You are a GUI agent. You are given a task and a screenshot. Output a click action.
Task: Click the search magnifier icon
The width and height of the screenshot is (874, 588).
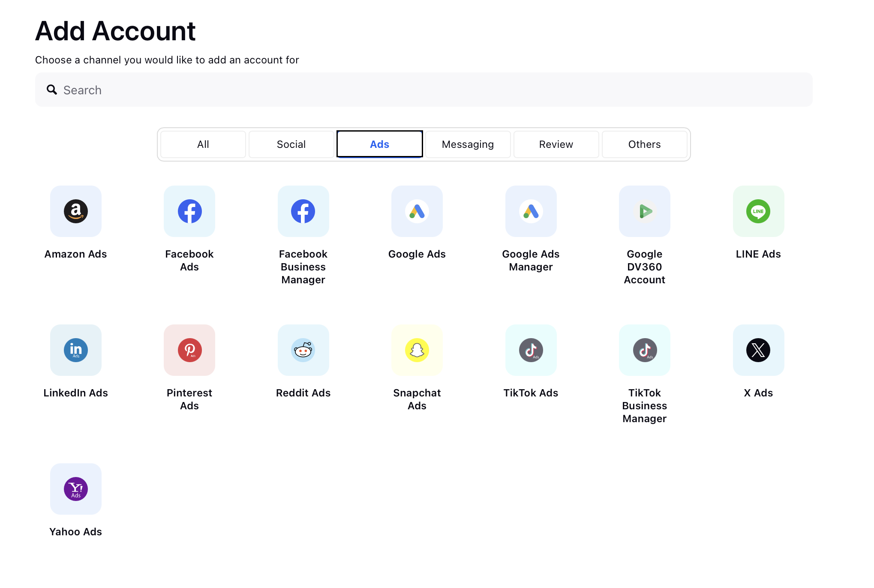52,90
